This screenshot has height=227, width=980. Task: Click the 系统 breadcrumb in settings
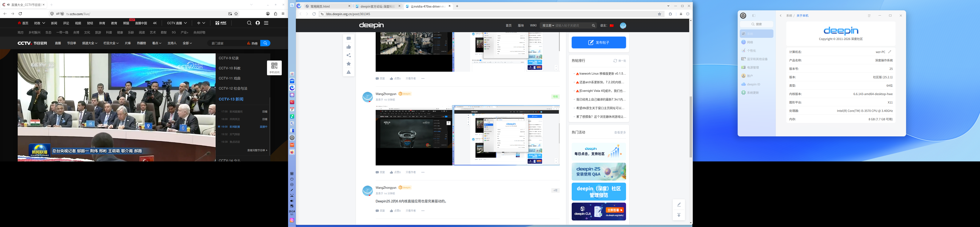789,16
